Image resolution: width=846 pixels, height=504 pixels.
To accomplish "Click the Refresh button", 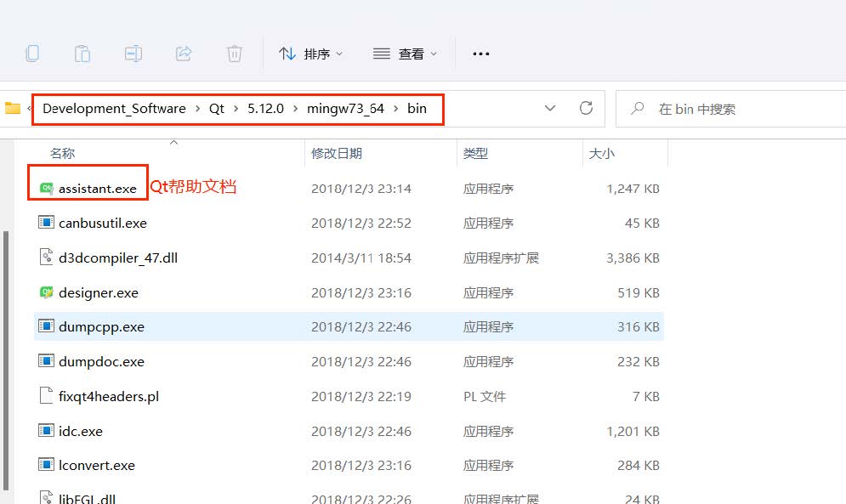I will pyautogui.click(x=586, y=108).
